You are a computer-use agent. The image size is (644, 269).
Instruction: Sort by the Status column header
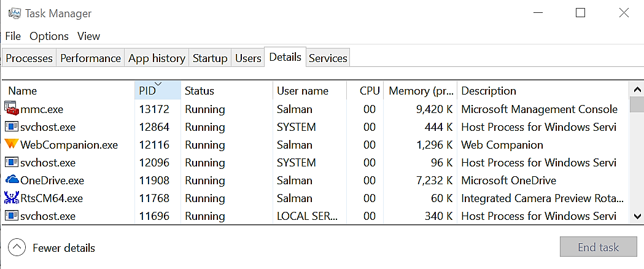pos(227,91)
